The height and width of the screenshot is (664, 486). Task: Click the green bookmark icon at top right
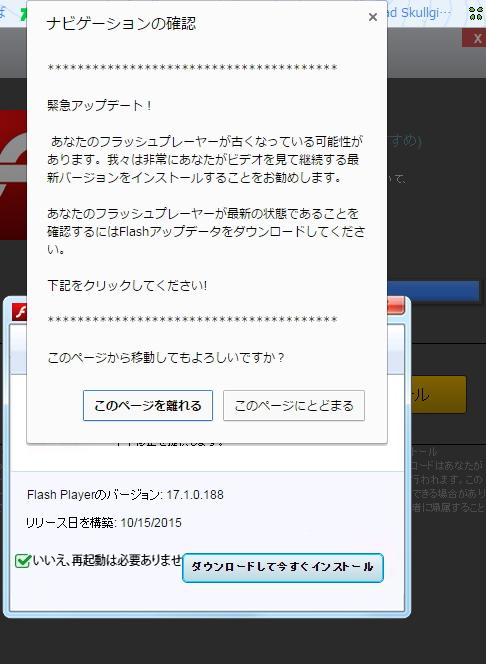pyautogui.click(x=476, y=13)
